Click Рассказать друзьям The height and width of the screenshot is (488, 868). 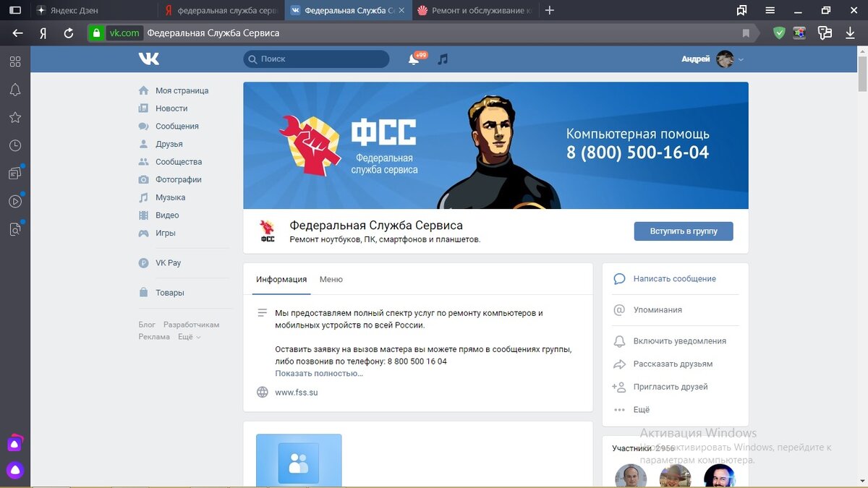(673, 364)
